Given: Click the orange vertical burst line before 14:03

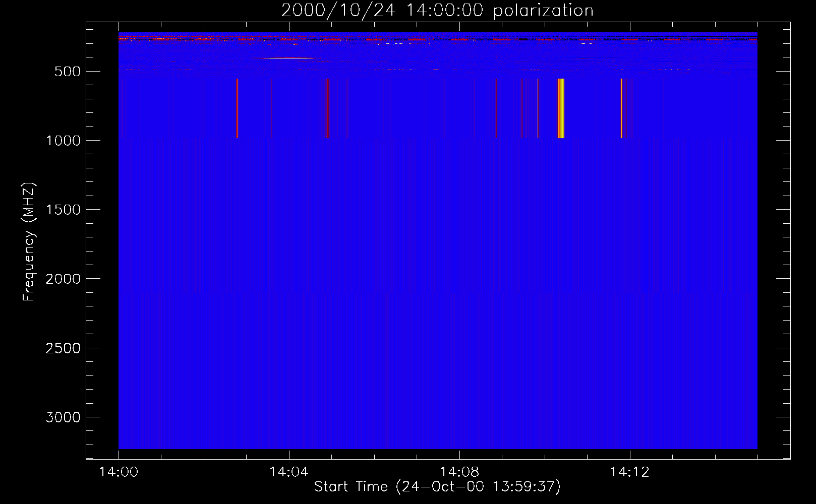Looking at the screenshot, I should (237, 108).
